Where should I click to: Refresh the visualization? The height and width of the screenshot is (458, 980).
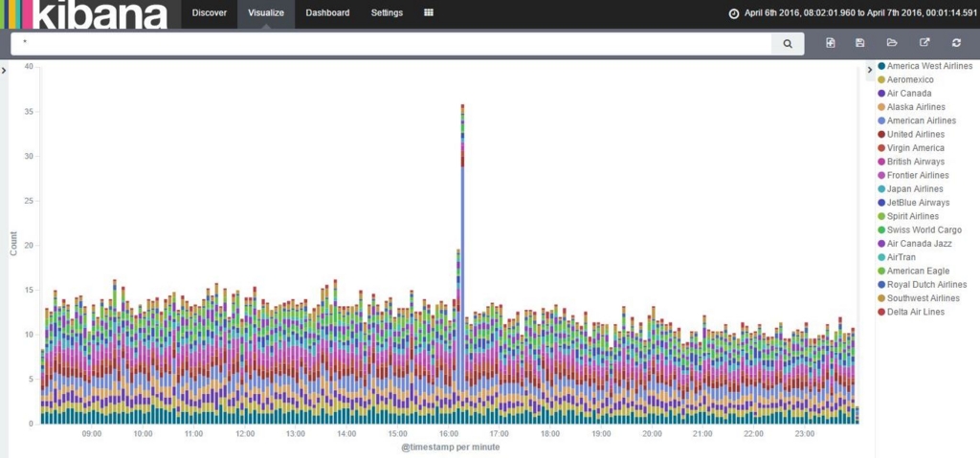956,43
